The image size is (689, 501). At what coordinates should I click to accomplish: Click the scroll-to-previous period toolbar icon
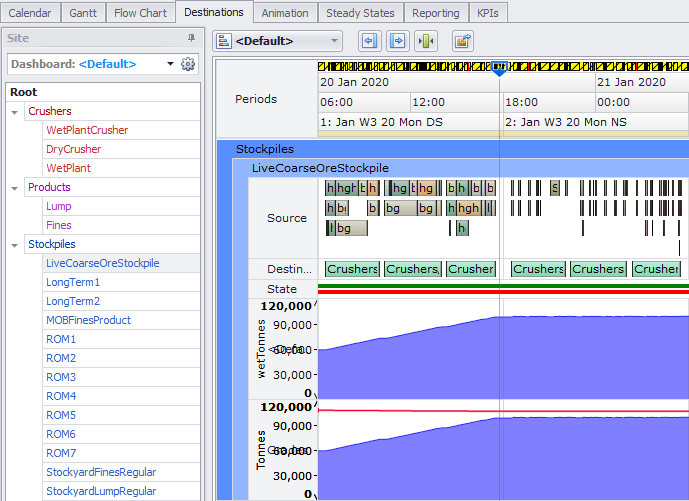370,41
